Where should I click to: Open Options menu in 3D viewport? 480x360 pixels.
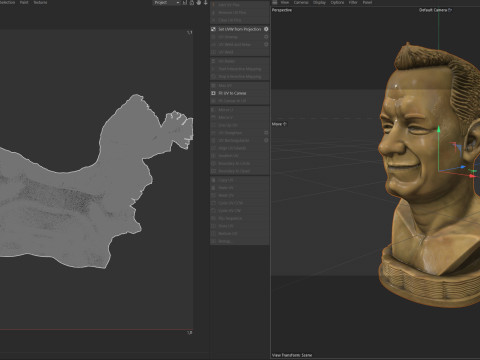coord(337,2)
